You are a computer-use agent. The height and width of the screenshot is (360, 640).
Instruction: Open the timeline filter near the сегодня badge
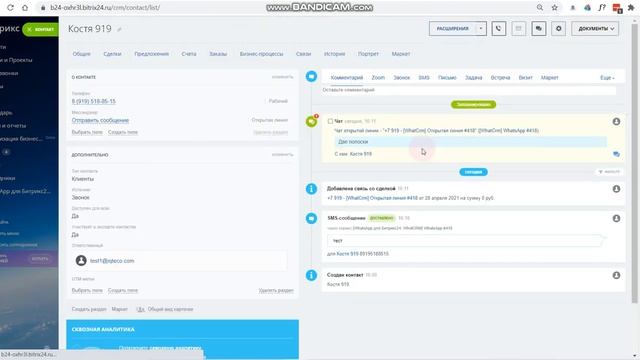point(609,172)
